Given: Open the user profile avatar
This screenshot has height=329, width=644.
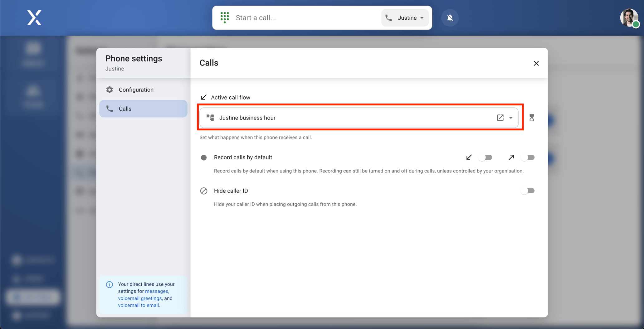Looking at the screenshot, I should [629, 18].
